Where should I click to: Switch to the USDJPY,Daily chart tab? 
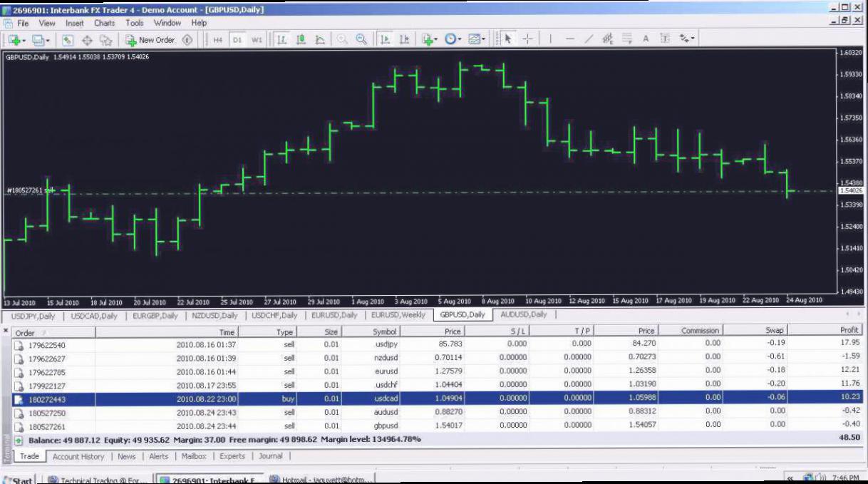pyautogui.click(x=33, y=315)
